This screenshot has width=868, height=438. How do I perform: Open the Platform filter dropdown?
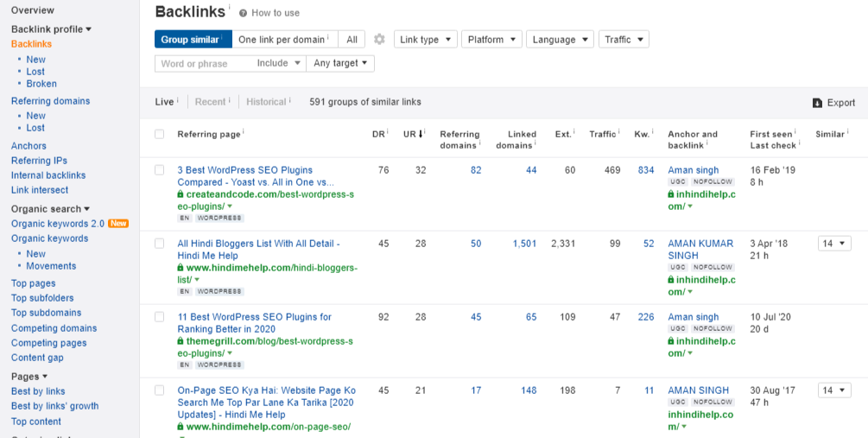(491, 40)
